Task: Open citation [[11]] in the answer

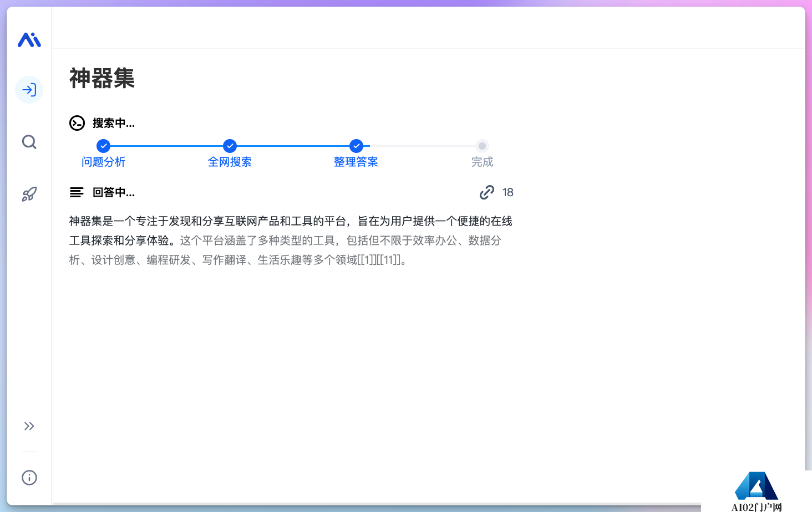Action: [388, 260]
